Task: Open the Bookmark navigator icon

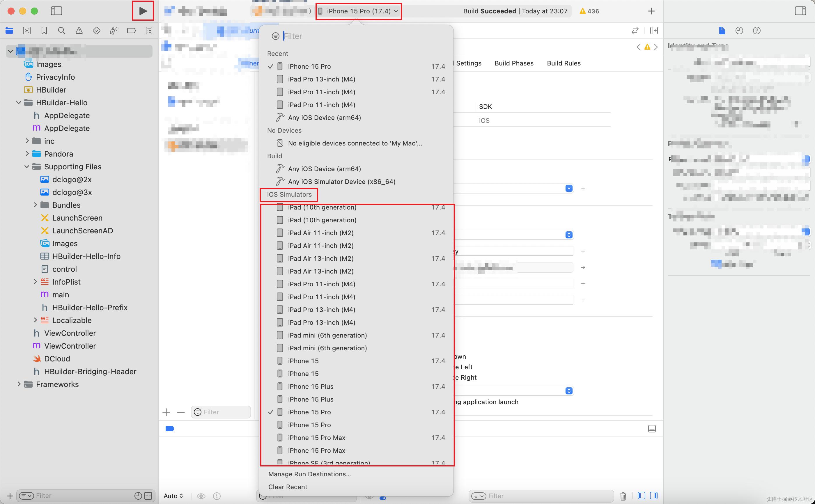Action: coord(44,31)
